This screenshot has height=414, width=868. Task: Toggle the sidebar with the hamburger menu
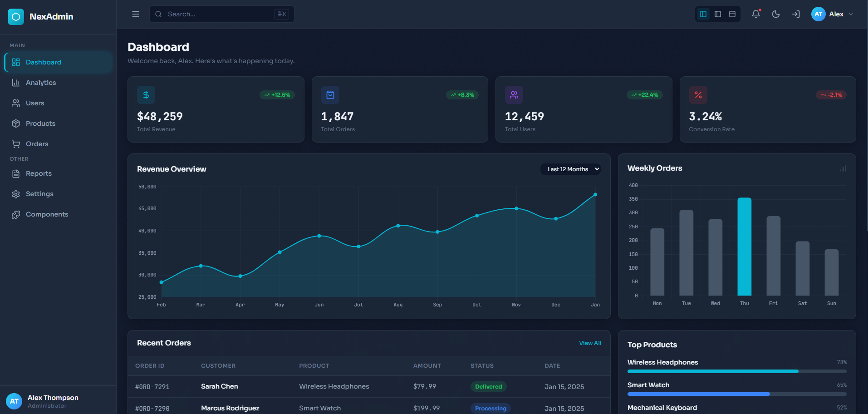135,14
